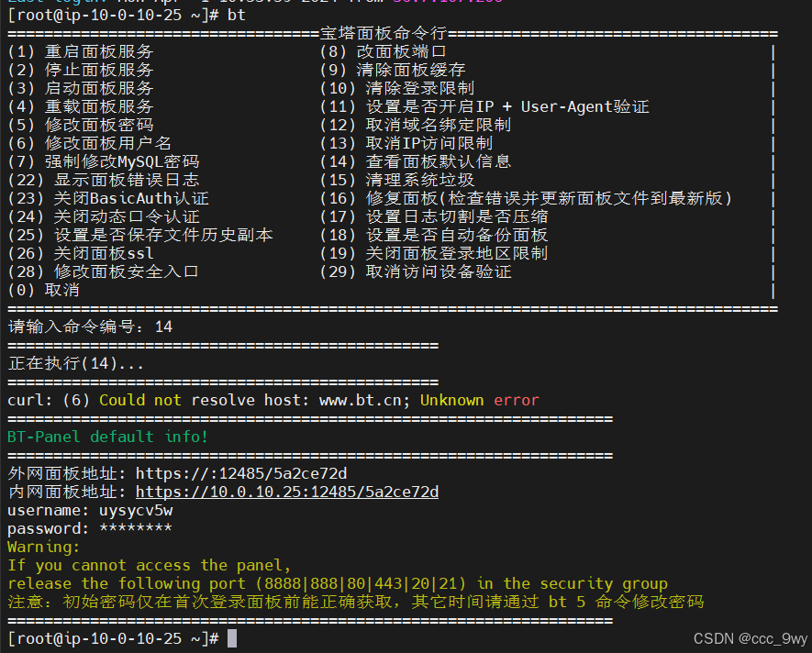Select menu option (1) 重启面板服务
This screenshot has width=812, height=653.
(80, 51)
